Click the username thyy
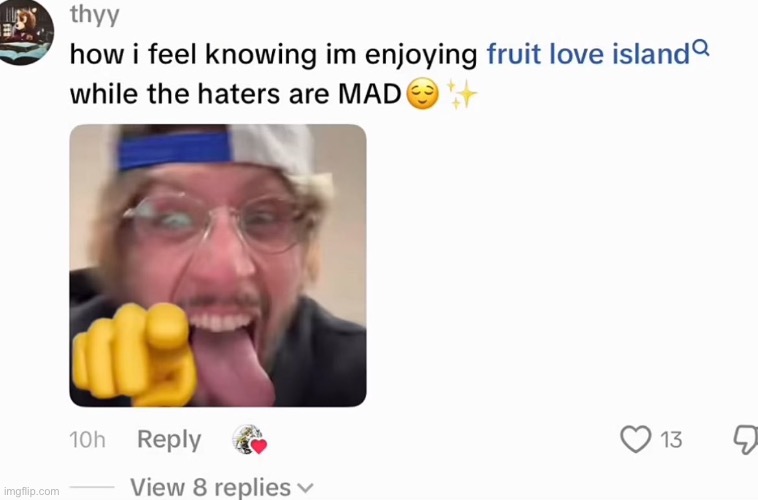The height and width of the screenshot is (500, 758). pos(95,15)
